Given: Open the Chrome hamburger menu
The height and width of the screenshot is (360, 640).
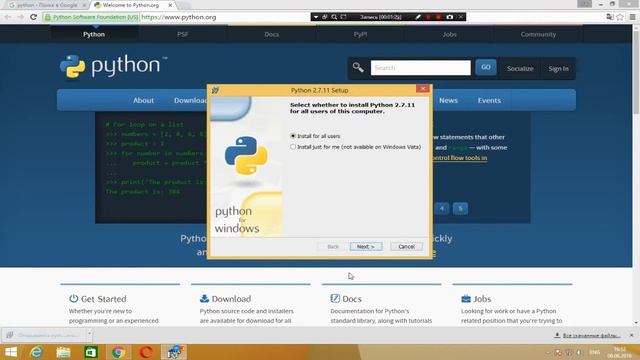Looking at the screenshot, I should (632, 17).
